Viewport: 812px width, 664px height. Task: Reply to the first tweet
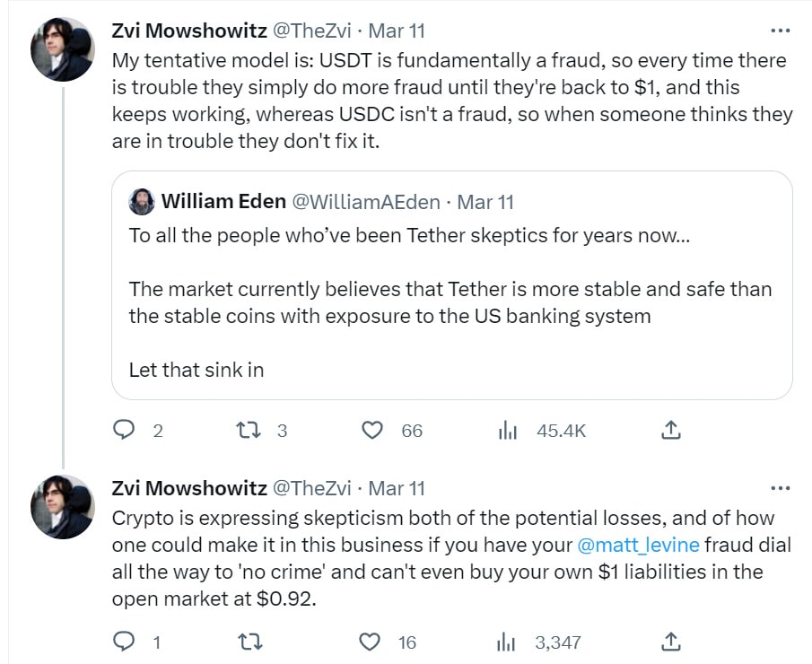pos(124,431)
